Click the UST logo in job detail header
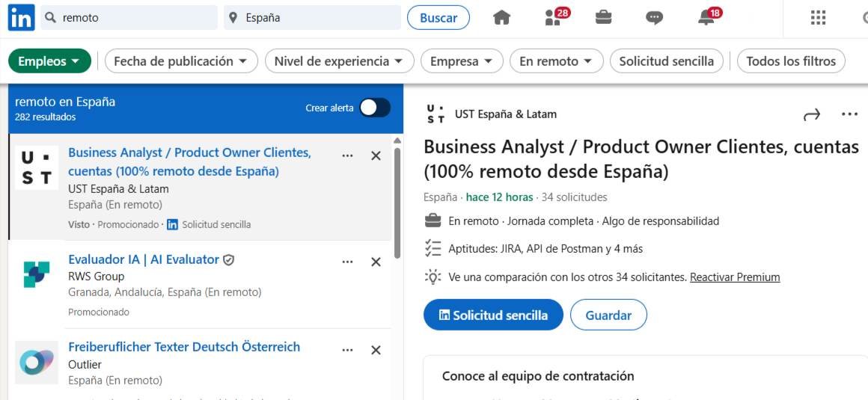Image resolution: width=868 pixels, height=400 pixels. tap(436, 114)
